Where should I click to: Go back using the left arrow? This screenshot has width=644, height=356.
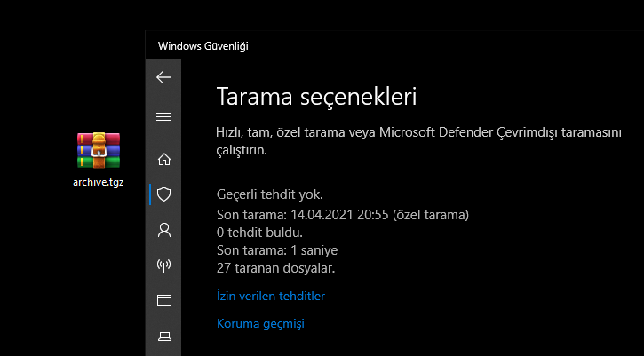coord(163,77)
